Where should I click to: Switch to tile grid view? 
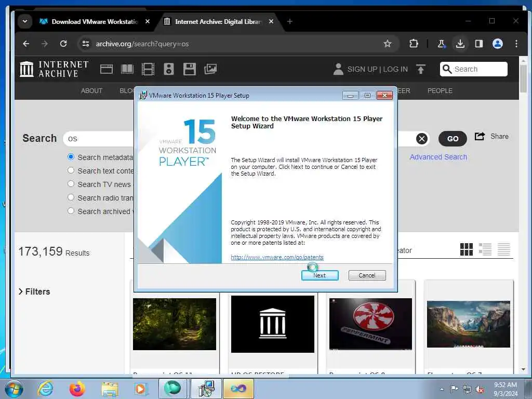(467, 249)
